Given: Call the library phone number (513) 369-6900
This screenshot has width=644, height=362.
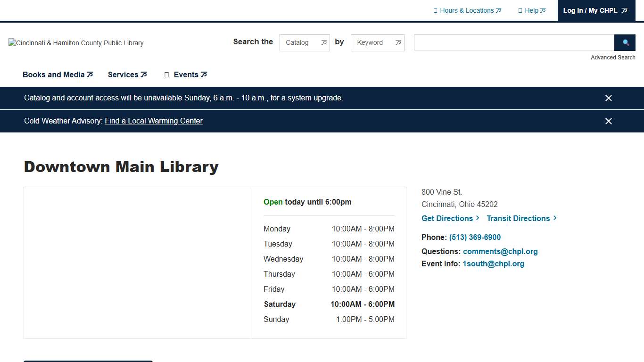Looking at the screenshot, I should [x=475, y=237].
